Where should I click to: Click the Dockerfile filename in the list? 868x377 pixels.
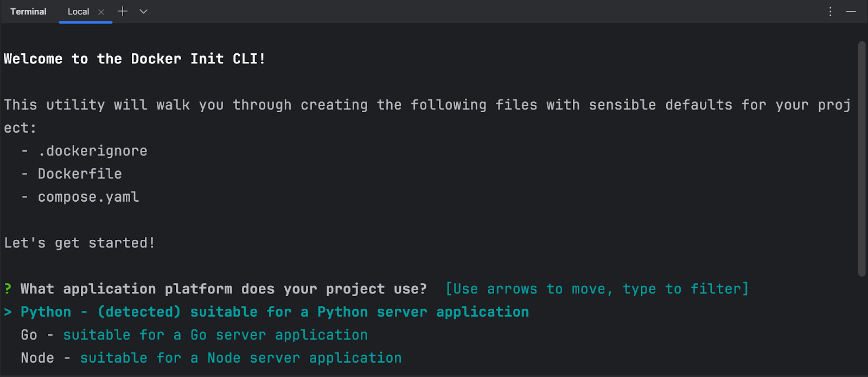(79, 174)
